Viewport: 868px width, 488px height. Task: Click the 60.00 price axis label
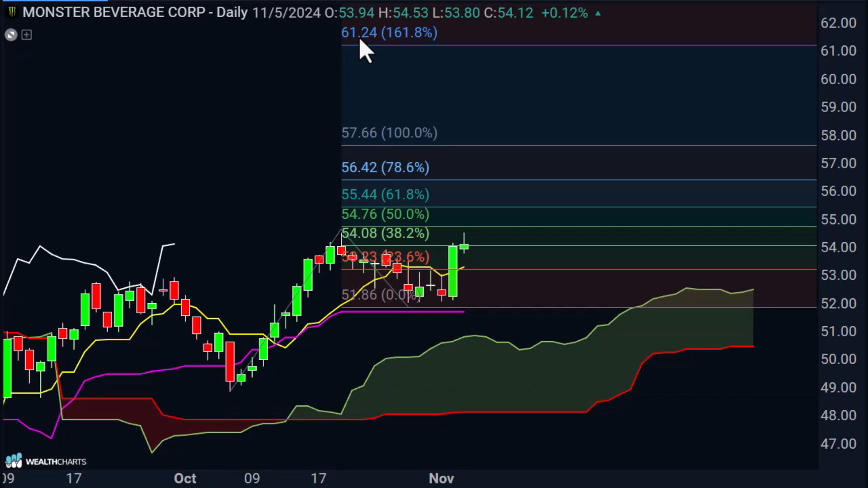839,79
